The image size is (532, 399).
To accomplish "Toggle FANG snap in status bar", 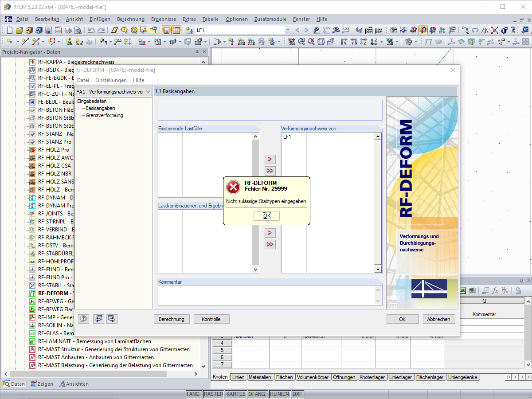I will tap(193, 394).
